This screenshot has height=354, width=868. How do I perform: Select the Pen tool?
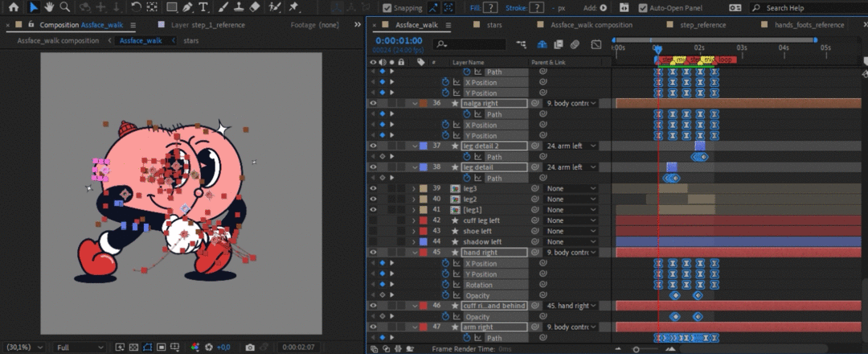coord(187,8)
